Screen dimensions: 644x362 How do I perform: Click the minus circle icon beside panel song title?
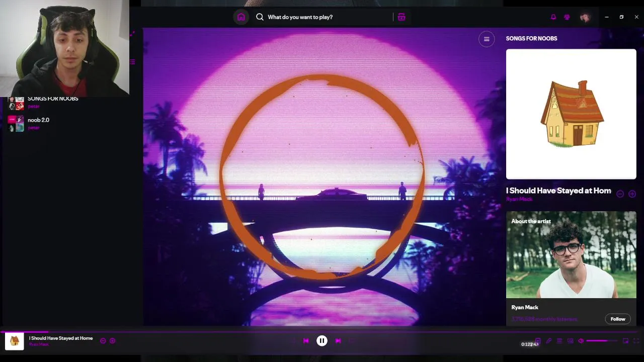[620, 194]
